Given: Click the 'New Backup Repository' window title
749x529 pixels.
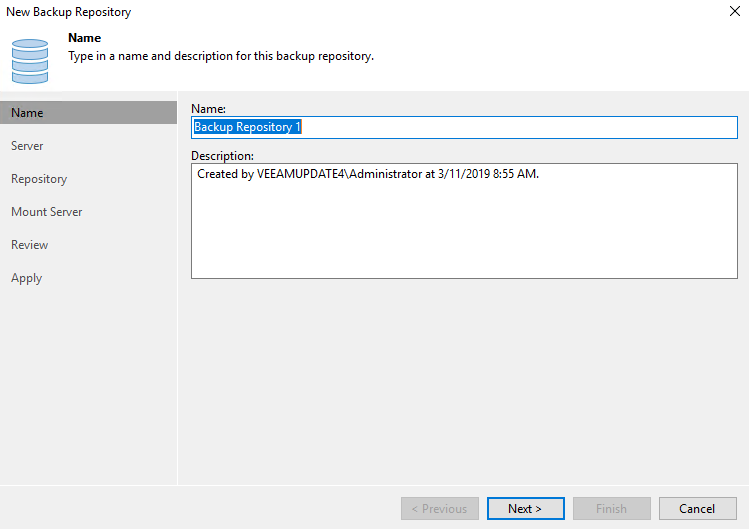Looking at the screenshot, I should point(68,12).
